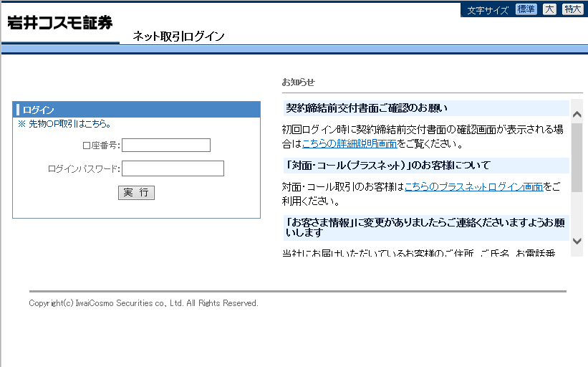Open the こちらの詳細説明画面 link

click(350, 143)
